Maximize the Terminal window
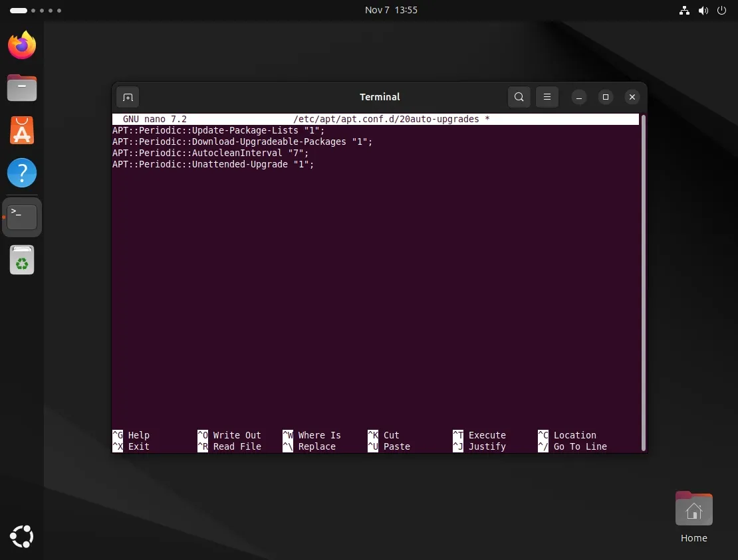Viewport: 738px width, 560px height. [x=605, y=98]
